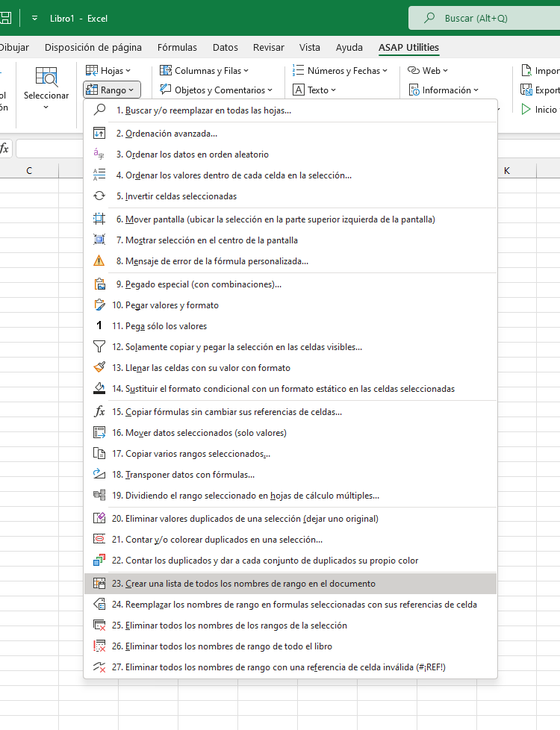The height and width of the screenshot is (730, 560).
Task: Switch to the Ayuda tab
Action: (x=349, y=48)
